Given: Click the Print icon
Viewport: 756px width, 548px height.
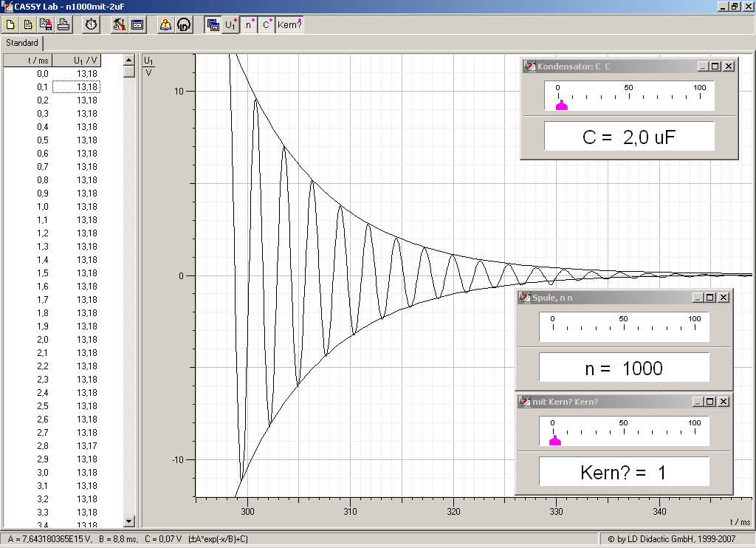Looking at the screenshot, I should [x=63, y=24].
